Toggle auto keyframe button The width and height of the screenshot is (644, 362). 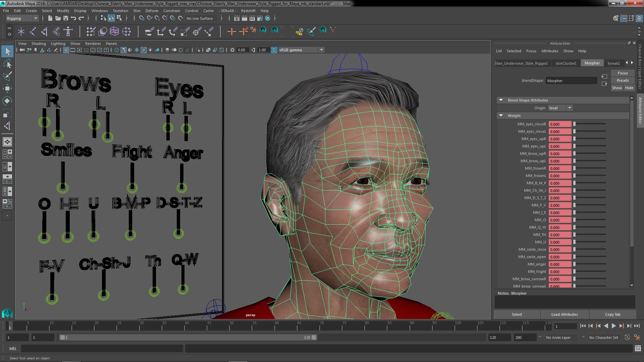point(627,338)
